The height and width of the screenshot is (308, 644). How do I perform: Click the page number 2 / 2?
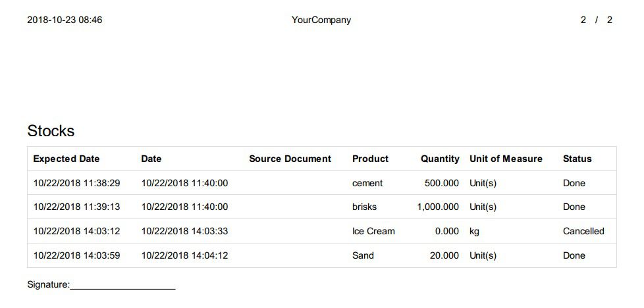coord(597,20)
